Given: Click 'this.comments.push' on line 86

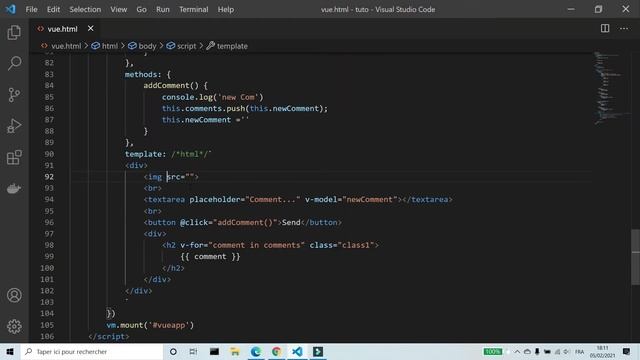Looking at the screenshot, I should click(203, 108).
